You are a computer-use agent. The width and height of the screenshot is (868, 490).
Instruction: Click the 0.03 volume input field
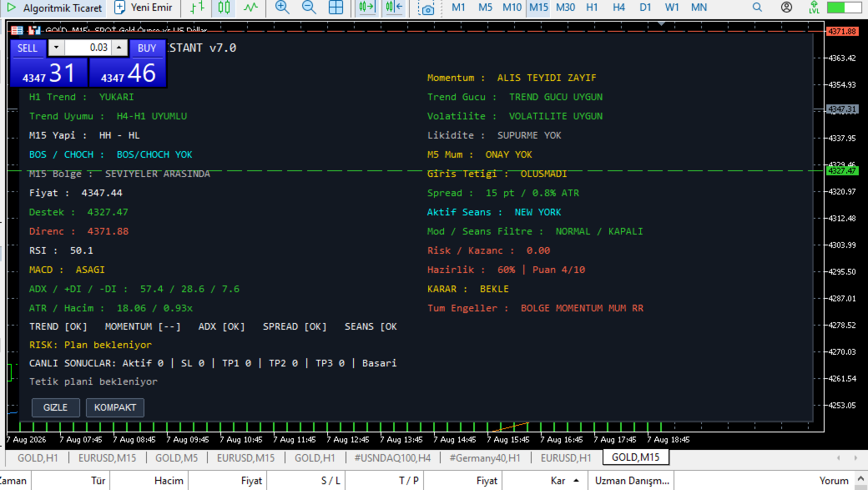(88, 48)
